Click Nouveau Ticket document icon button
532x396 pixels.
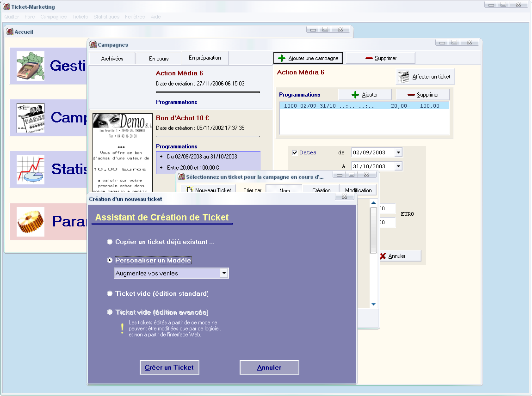[209, 190]
